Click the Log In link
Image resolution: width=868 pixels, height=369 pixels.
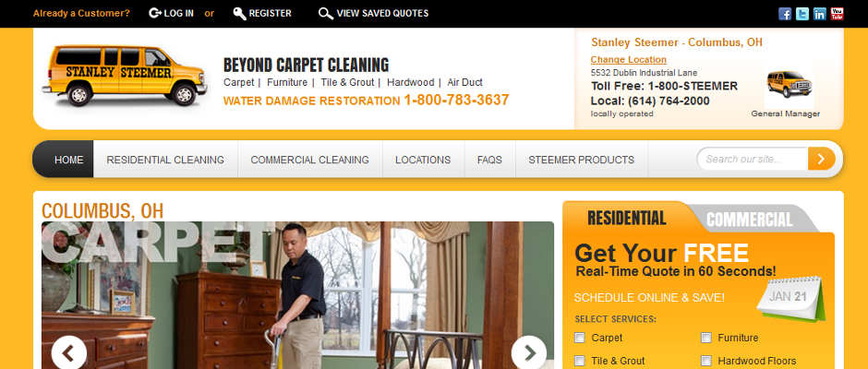[x=172, y=13]
